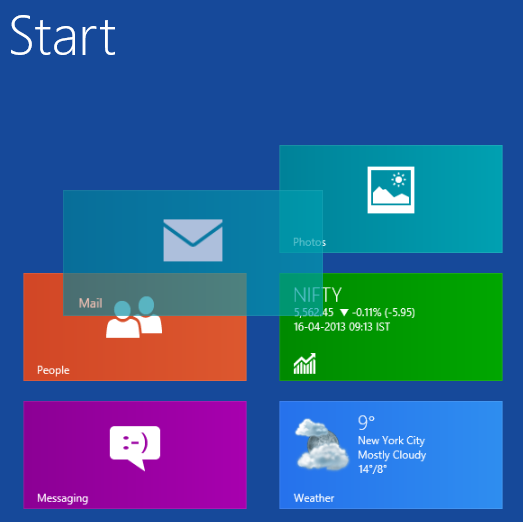Click the -0.11% (-5.95) change value

pyautogui.click(x=384, y=313)
